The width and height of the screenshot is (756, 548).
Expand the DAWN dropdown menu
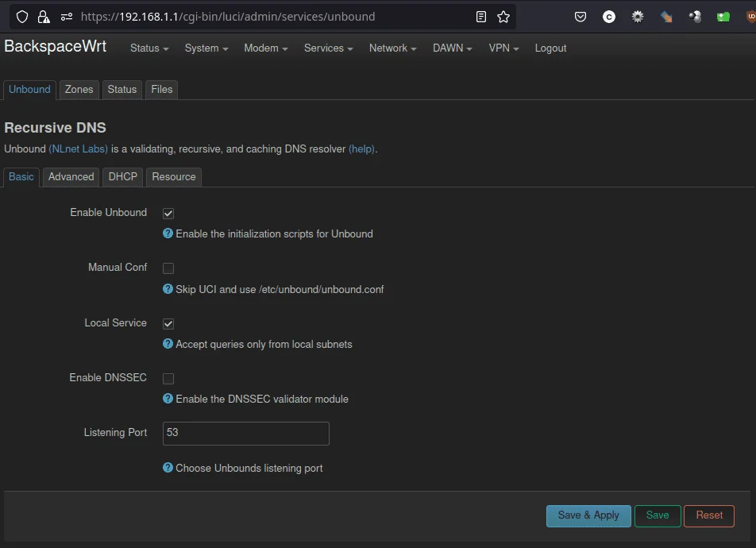(x=453, y=48)
